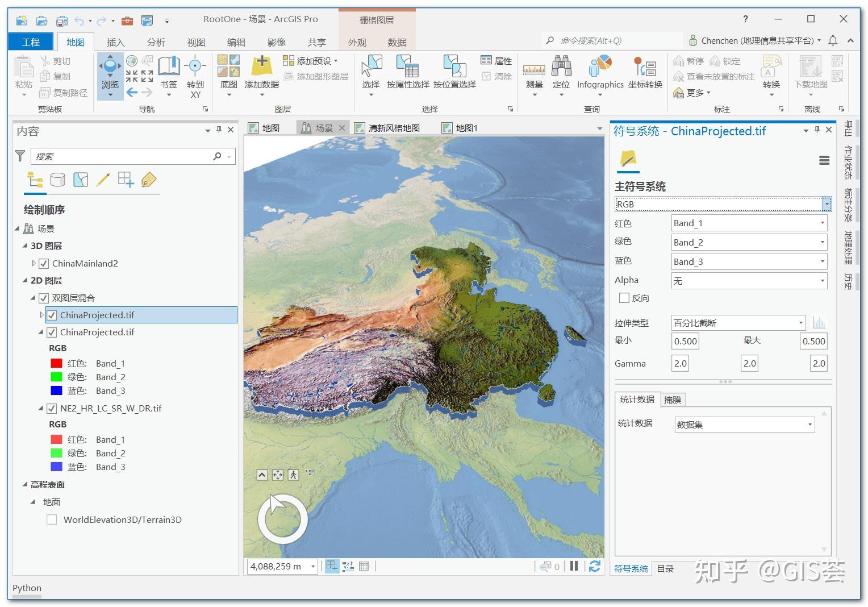Screen dimensions: 868x607
Task: Click the 按属性选择 button
Action: (x=407, y=74)
